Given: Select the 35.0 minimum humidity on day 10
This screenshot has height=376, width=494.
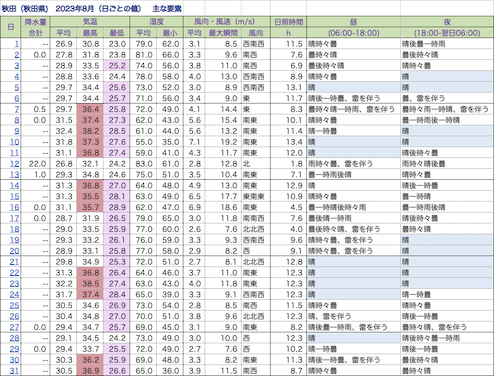Looking at the screenshot, I should tap(171, 142).
